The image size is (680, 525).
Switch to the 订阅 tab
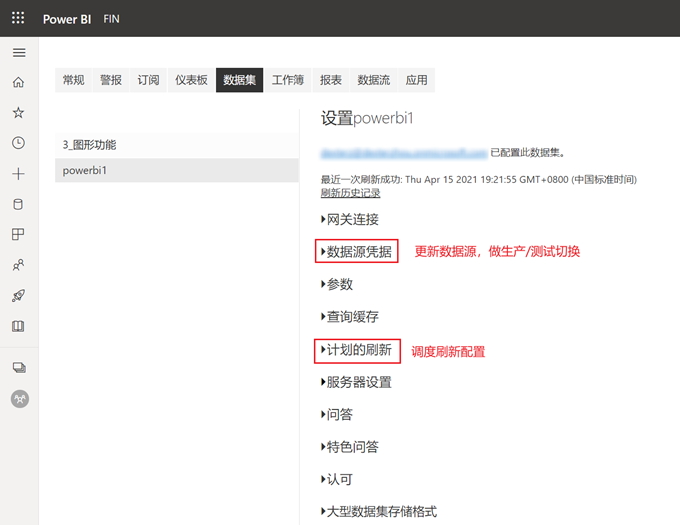[148, 80]
